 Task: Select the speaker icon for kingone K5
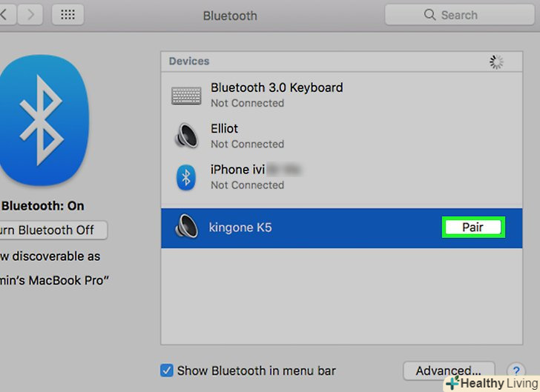[186, 226]
